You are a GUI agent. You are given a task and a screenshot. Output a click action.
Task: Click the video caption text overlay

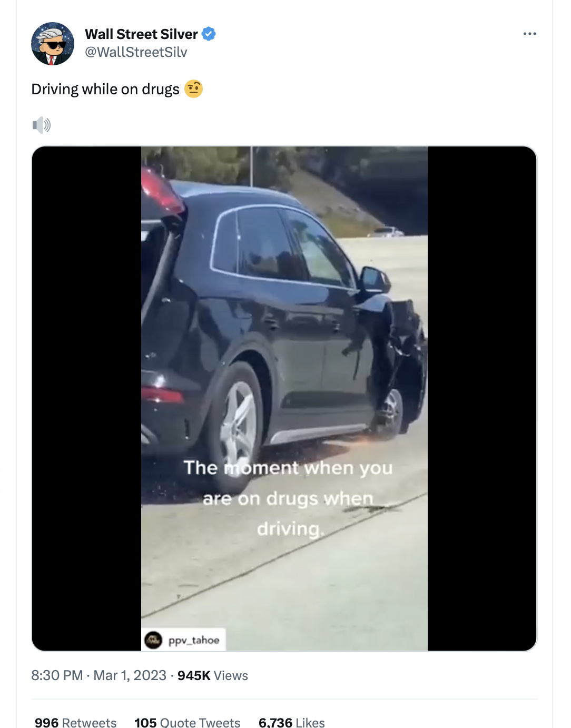coord(288,498)
